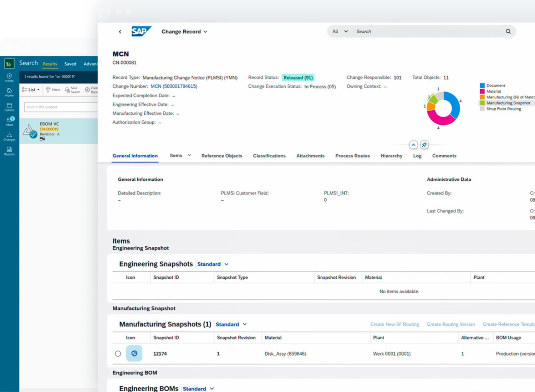Click the Create Routing Version button

point(451,324)
